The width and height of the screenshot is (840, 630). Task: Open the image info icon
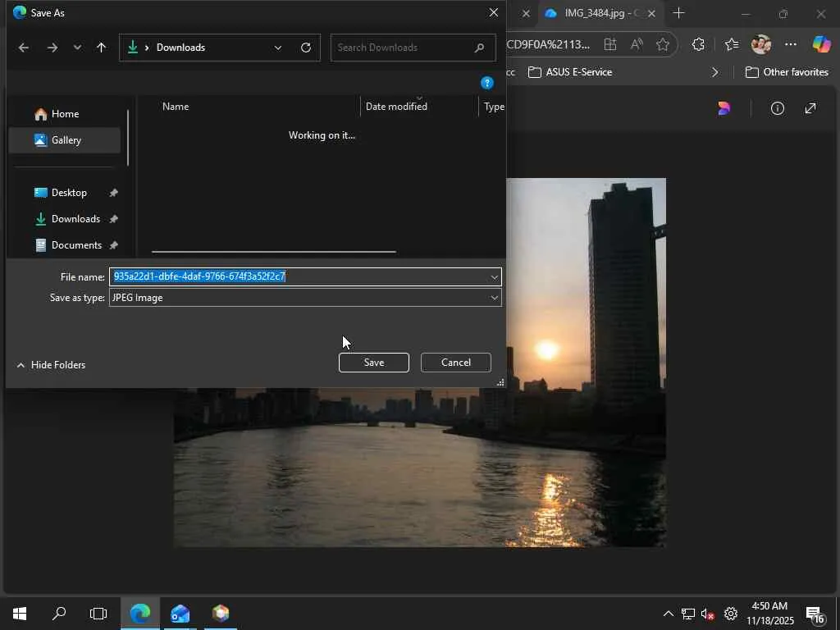coord(777,108)
